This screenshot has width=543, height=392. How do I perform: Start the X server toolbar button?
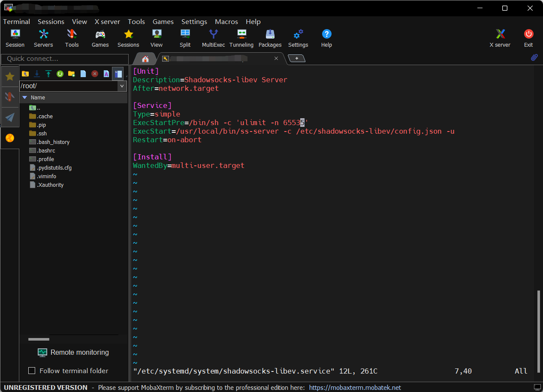pyautogui.click(x=500, y=38)
